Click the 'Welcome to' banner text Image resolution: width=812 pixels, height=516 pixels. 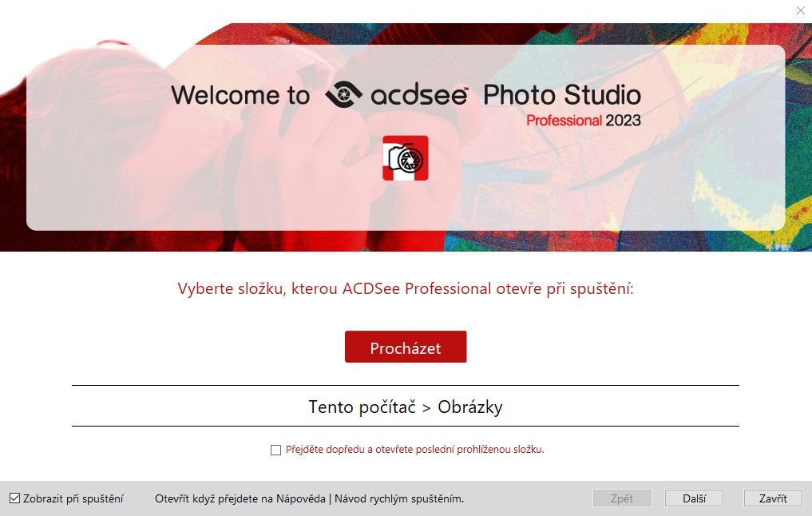click(240, 95)
